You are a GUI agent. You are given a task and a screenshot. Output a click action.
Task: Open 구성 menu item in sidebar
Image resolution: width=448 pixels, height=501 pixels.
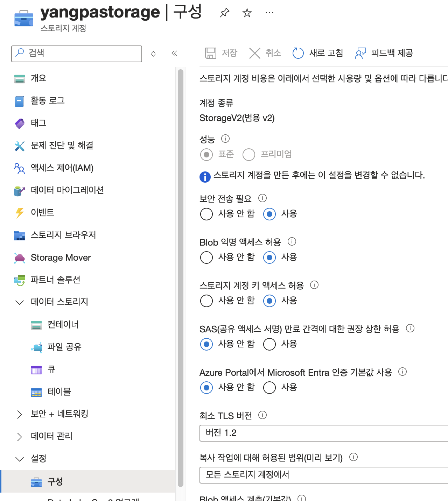coord(87,481)
